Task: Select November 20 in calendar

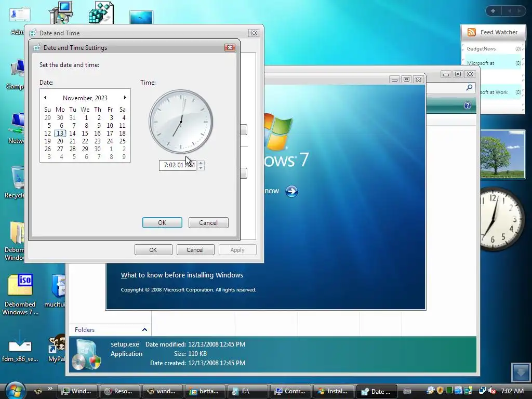Action: pyautogui.click(x=60, y=141)
